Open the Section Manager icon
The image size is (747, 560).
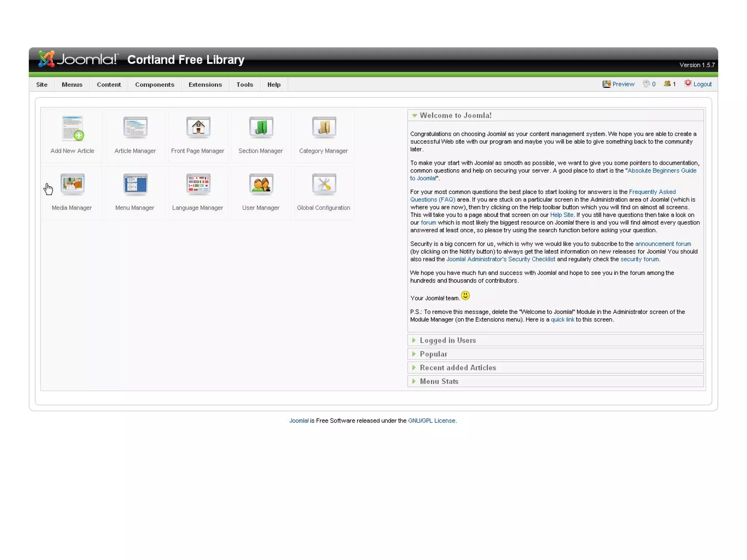(x=261, y=128)
